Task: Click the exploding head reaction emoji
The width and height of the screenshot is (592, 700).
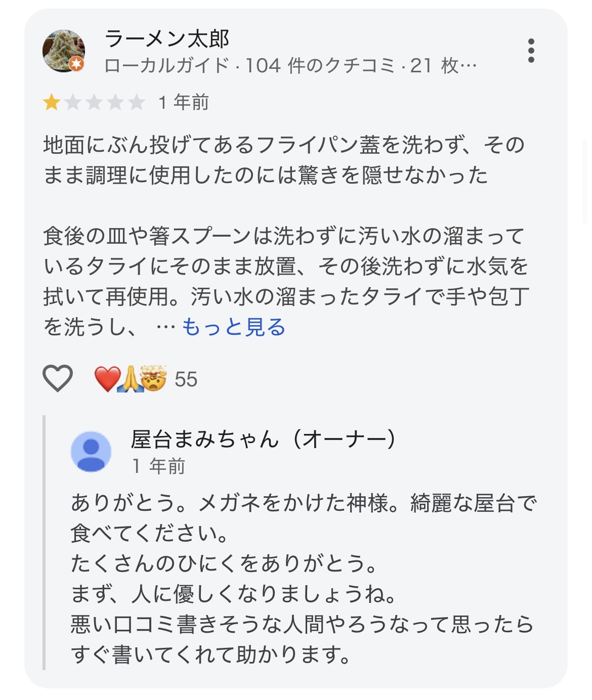Action: pos(153,379)
